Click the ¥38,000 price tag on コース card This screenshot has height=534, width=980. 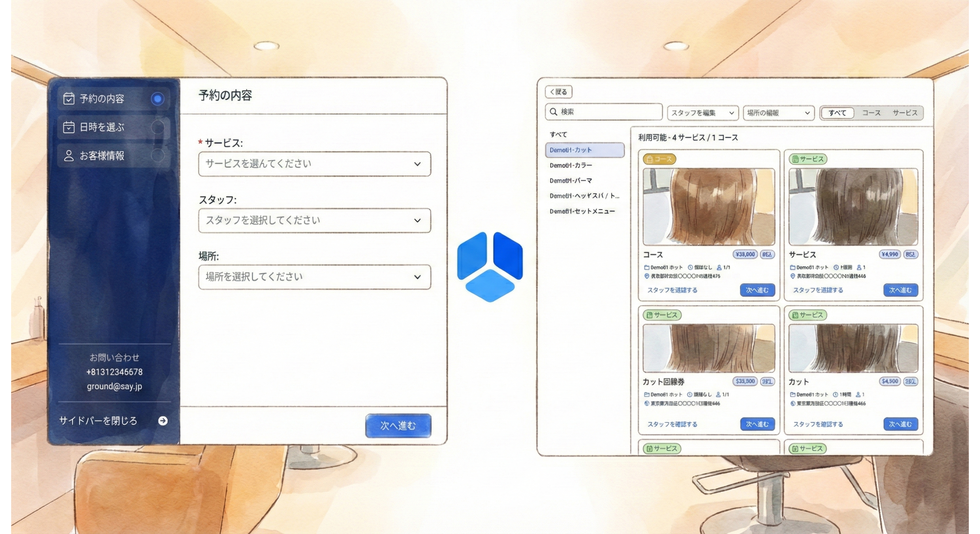[745, 254]
